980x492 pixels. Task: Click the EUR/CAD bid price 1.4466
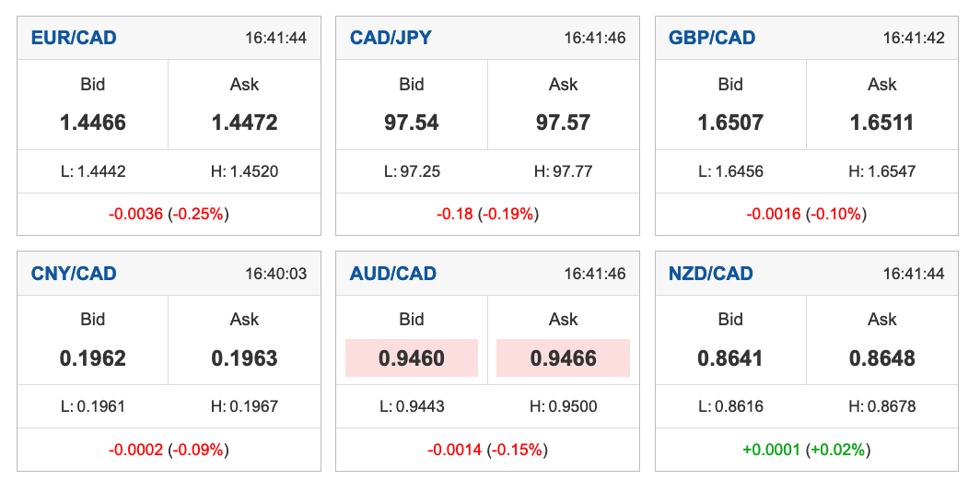[92, 123]
